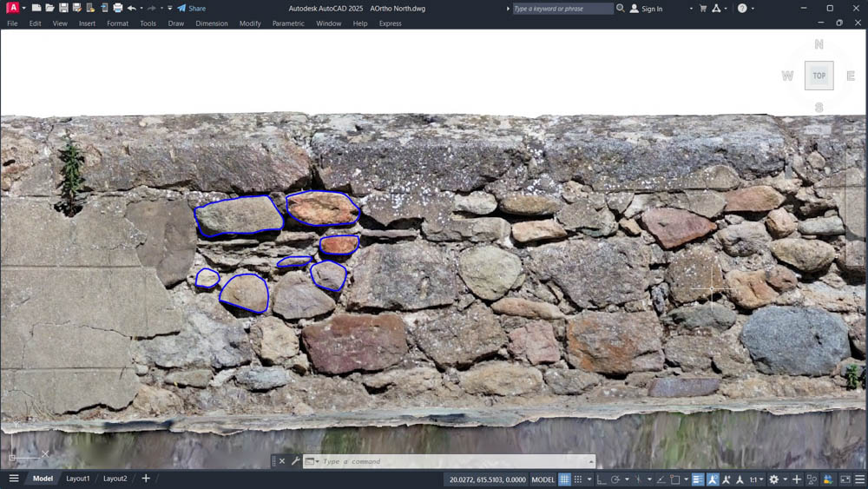The width and height of the screenshot is (868, 489).
Task: Toggle lineweight display
Action: [x=698, y=479]
